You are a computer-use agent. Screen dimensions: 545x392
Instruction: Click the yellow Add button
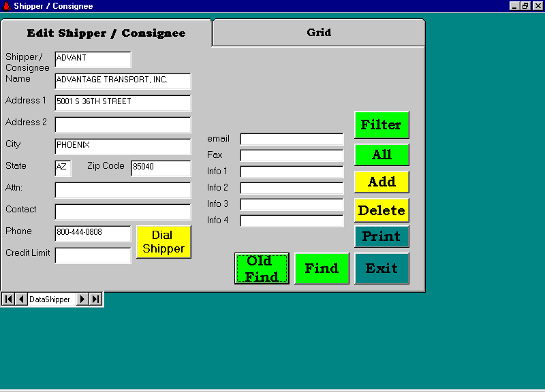point(381,182)
